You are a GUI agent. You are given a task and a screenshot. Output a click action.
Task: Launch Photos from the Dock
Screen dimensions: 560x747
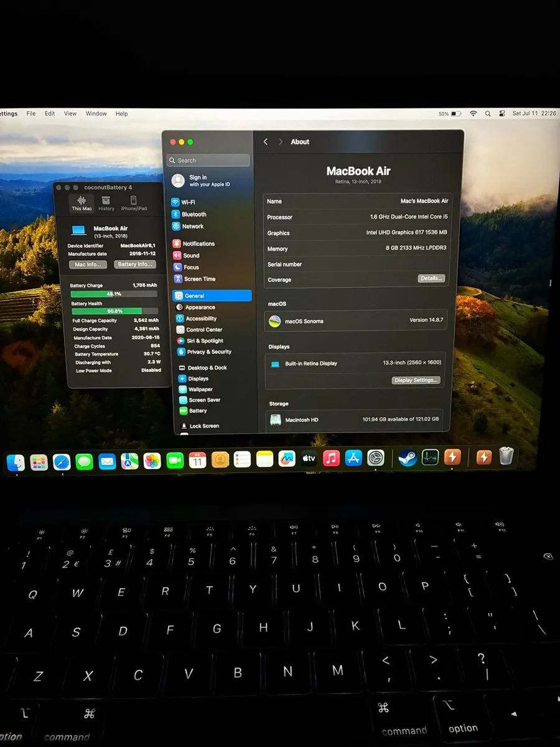coord(152,461)
